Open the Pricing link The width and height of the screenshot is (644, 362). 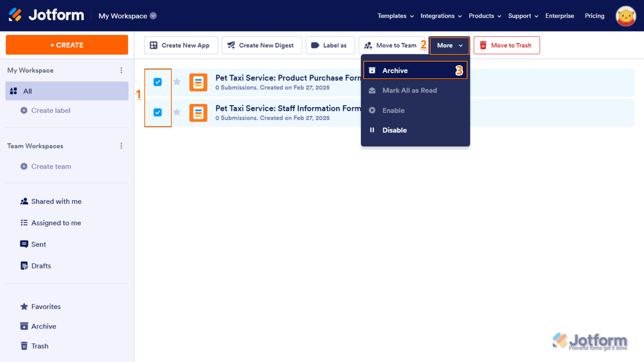tap(594, 16)
